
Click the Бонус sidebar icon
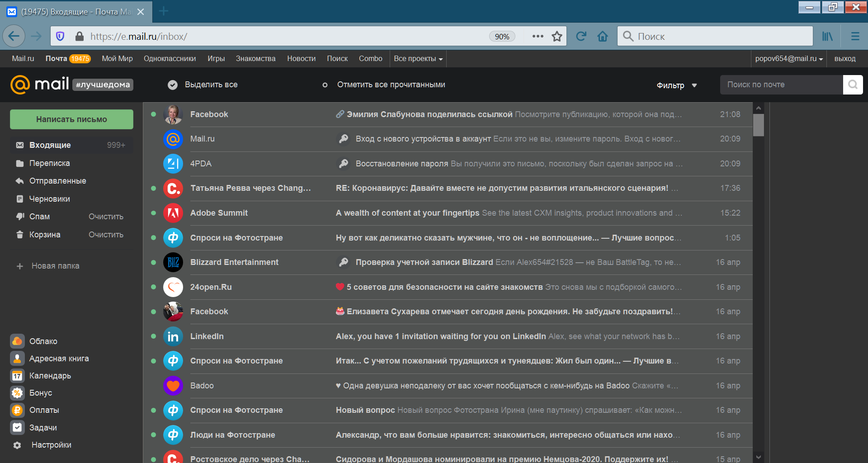[x=17, y=392]
